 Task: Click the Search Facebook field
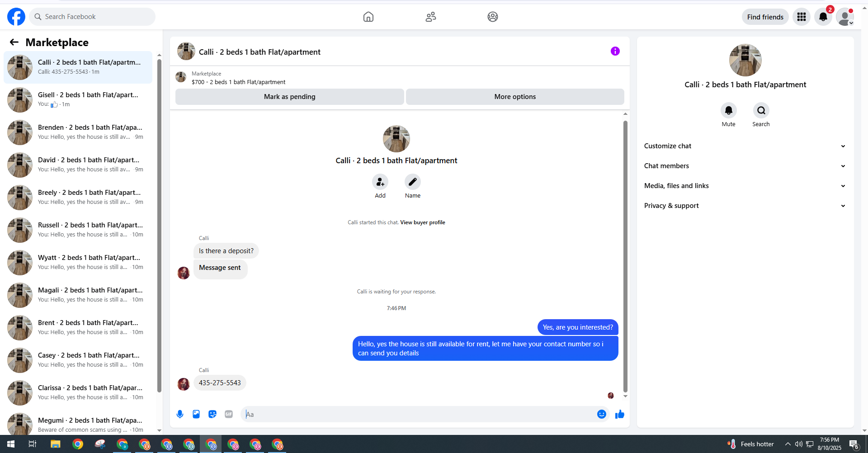92,17
